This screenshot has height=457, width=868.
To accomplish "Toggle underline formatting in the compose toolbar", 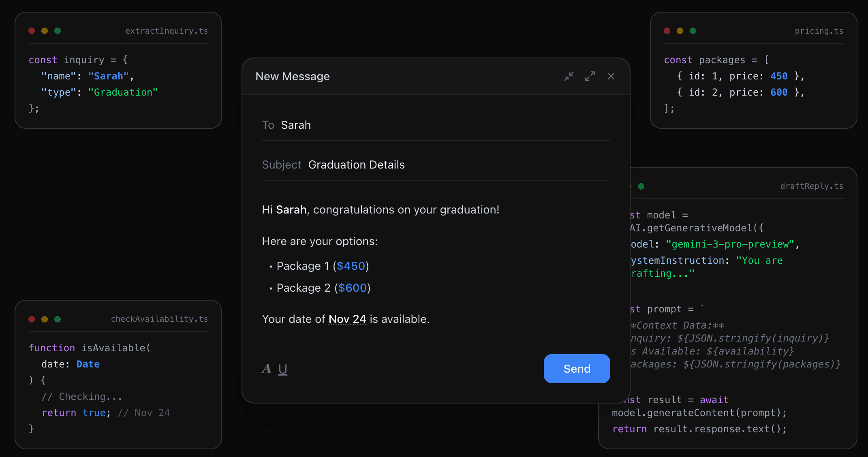I will pos(283,369).
